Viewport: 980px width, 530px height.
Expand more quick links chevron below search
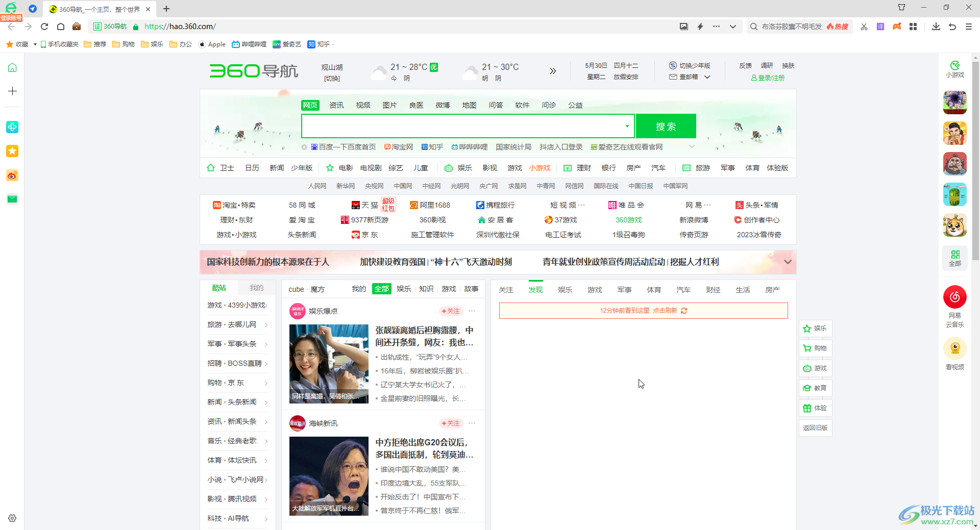(692, 147)
